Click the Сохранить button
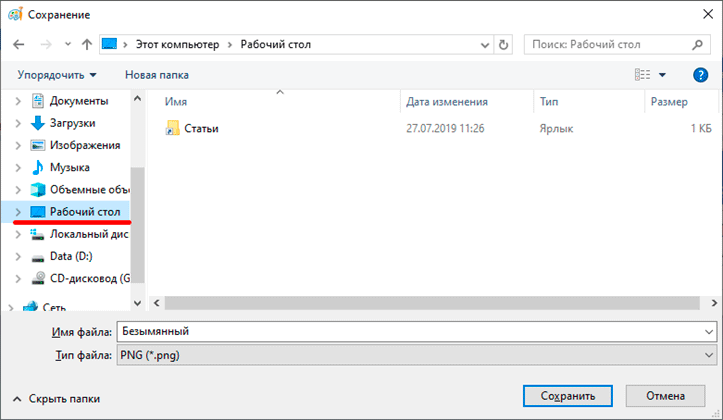The image size is (723, 420). tap(568, 396)
